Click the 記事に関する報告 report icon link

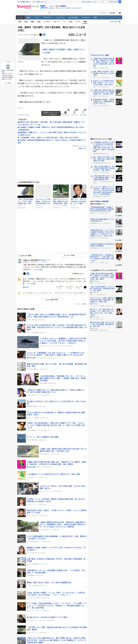tap(24, 115)
